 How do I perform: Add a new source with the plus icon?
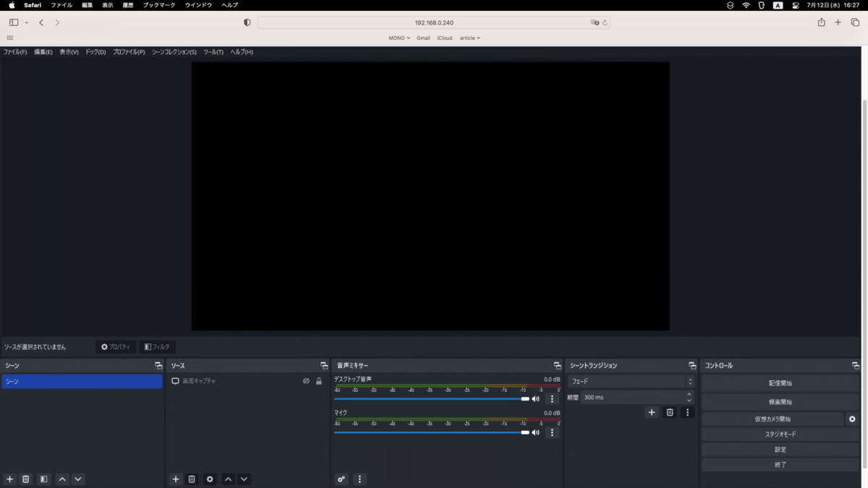point(176,479)
